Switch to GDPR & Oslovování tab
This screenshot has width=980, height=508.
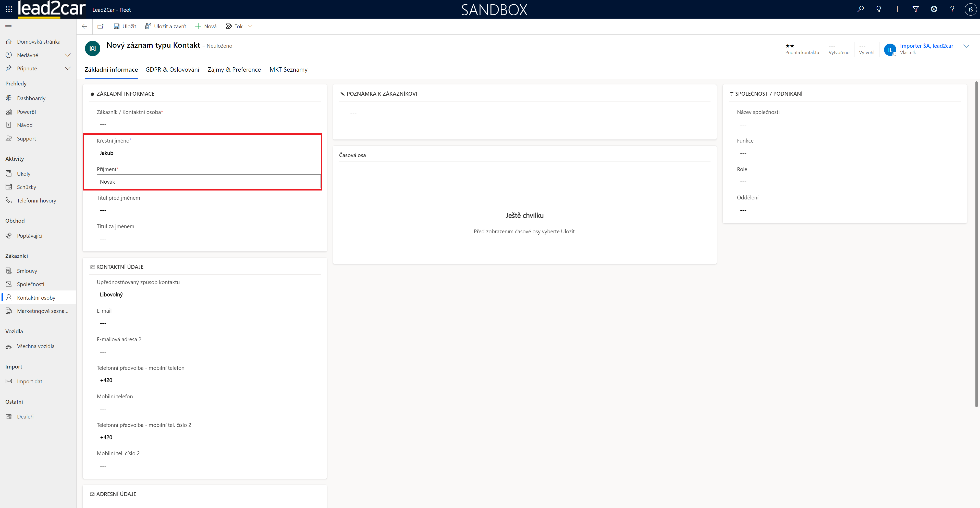[172, 70]
